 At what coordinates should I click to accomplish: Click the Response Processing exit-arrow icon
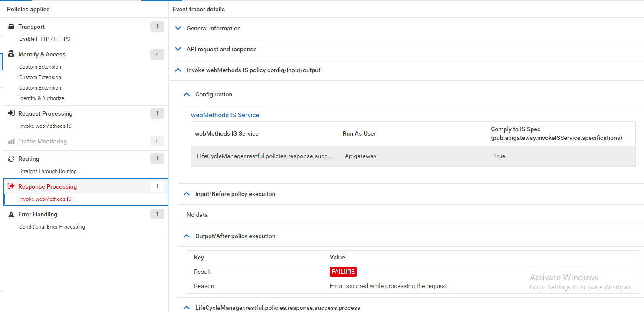coord(10,186)
